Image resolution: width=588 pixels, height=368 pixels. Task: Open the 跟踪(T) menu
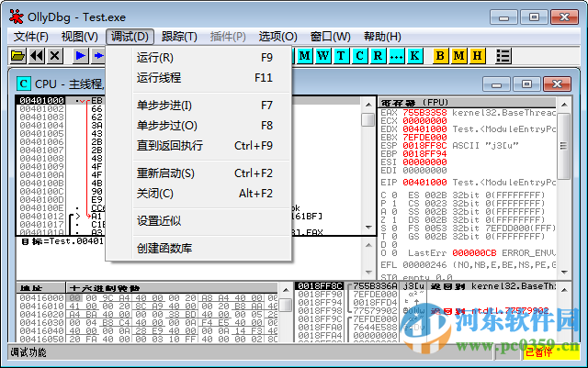point(179,37)
